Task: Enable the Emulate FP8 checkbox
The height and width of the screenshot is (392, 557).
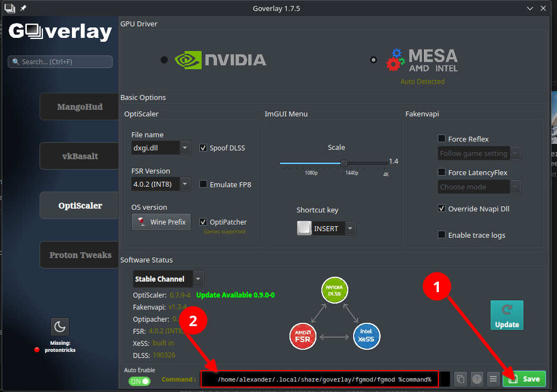Action: tap(203, 184)
